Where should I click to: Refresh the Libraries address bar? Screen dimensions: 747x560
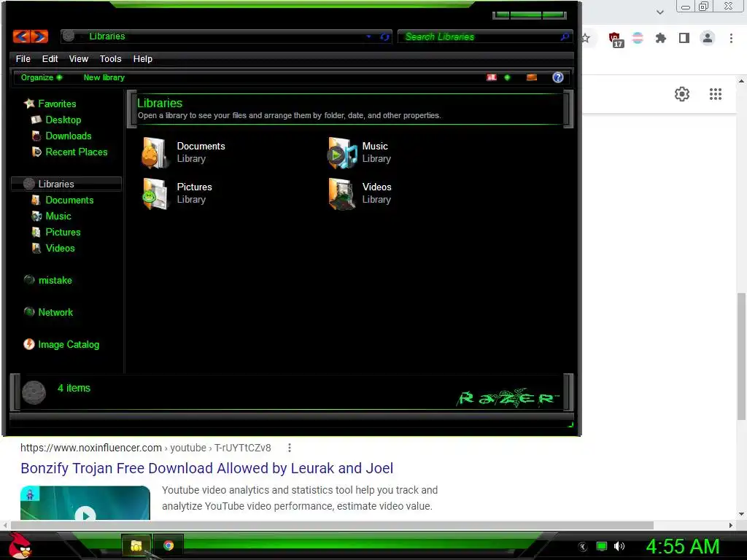(384, 36)
